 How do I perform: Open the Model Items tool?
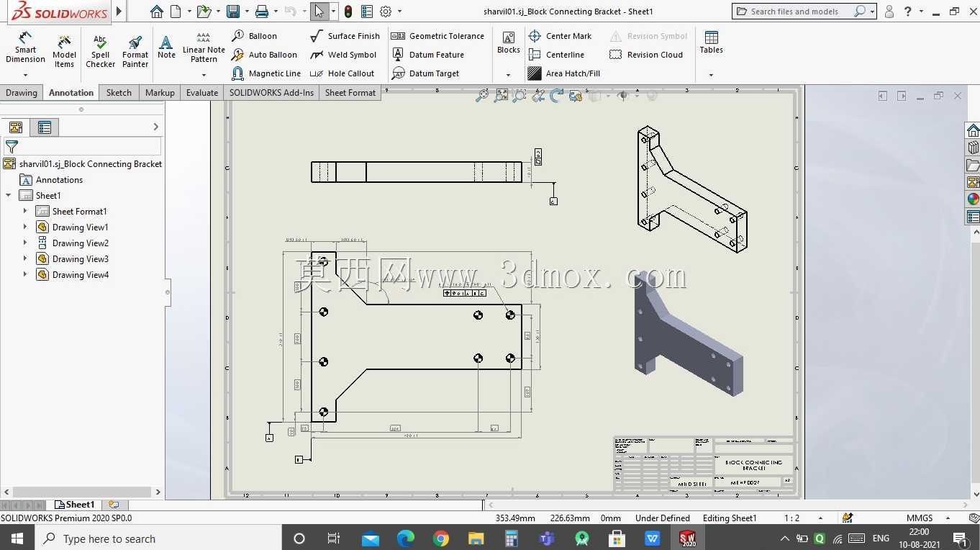click(x=64, y=52)
